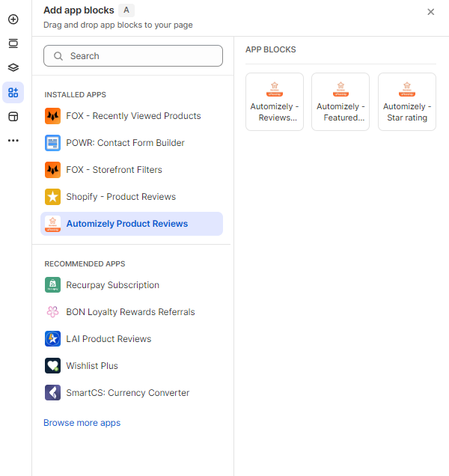Image resolution: width=449 pixels, height=476 pixels.
Task: Click the Add elements plus icon in sidebar
Action: pos(13,19)
